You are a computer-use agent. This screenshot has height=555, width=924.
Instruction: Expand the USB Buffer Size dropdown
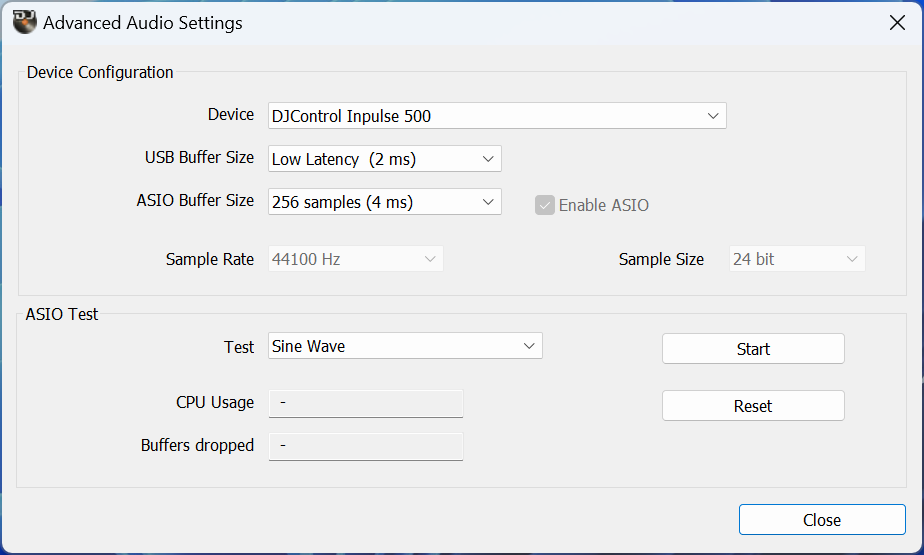384,158
